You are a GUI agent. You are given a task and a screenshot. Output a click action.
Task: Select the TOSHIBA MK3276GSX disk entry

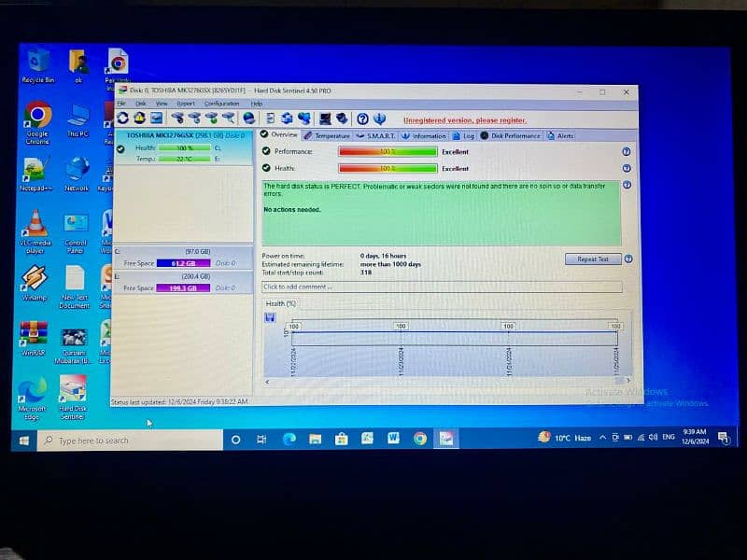(x=182, y=135)
